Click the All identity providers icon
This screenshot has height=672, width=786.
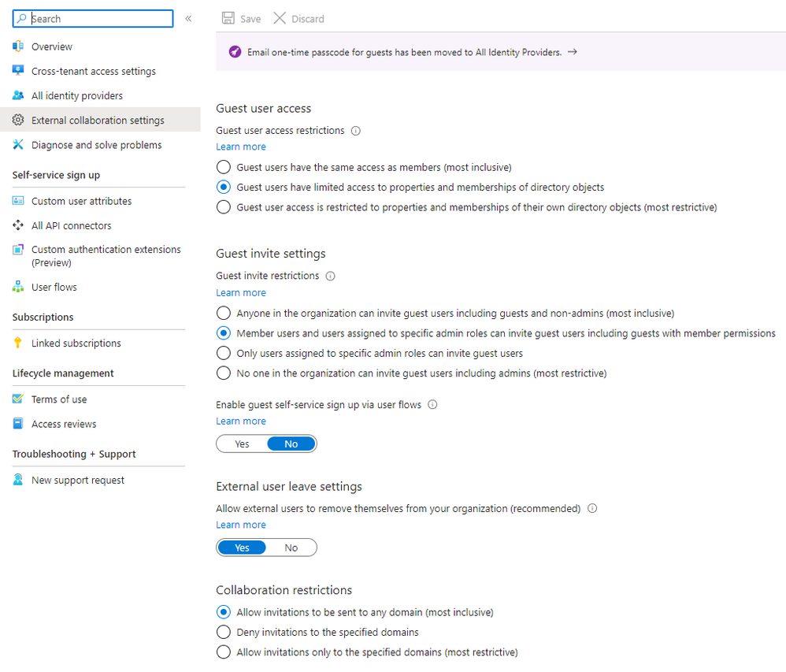click(18, 95)
